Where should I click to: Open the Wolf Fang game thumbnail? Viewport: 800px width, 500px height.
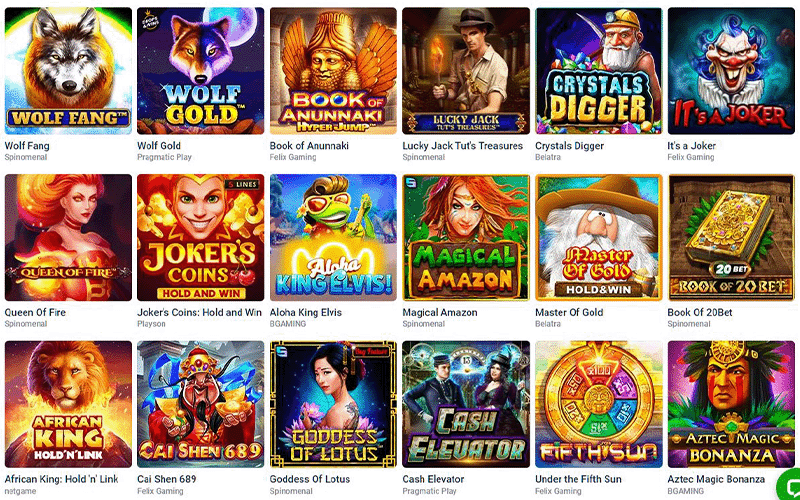(68, 71)
